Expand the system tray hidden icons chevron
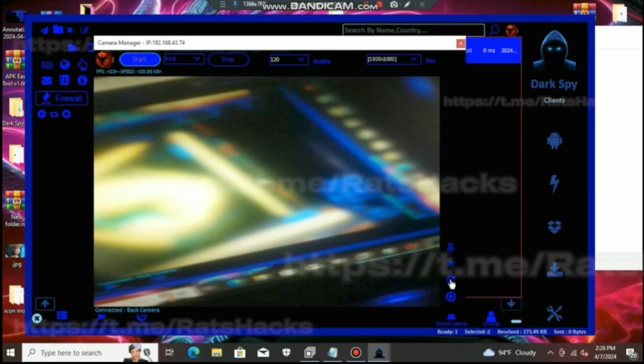 coord(550,353)
